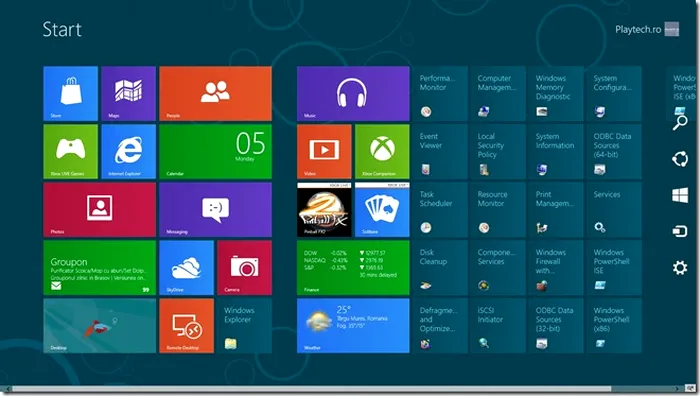This screenshot has height=396, width=700.
Task: Open Local Security Policy tile
Action: 498,151
